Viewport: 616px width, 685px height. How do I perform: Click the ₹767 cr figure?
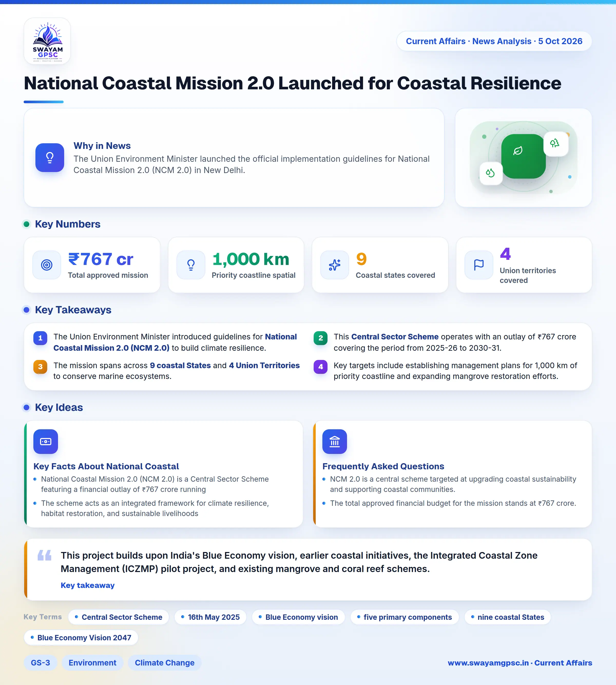(x=101, y=259)
